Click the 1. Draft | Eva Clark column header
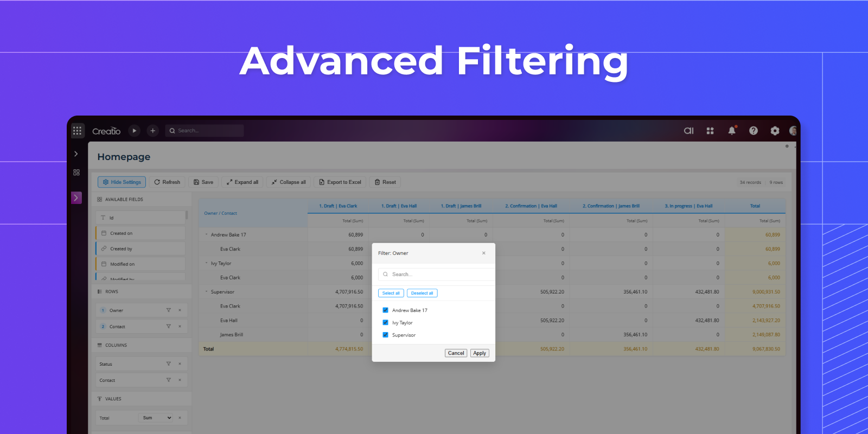This screenshot has height=434, width=868. [x=338, y=206]
